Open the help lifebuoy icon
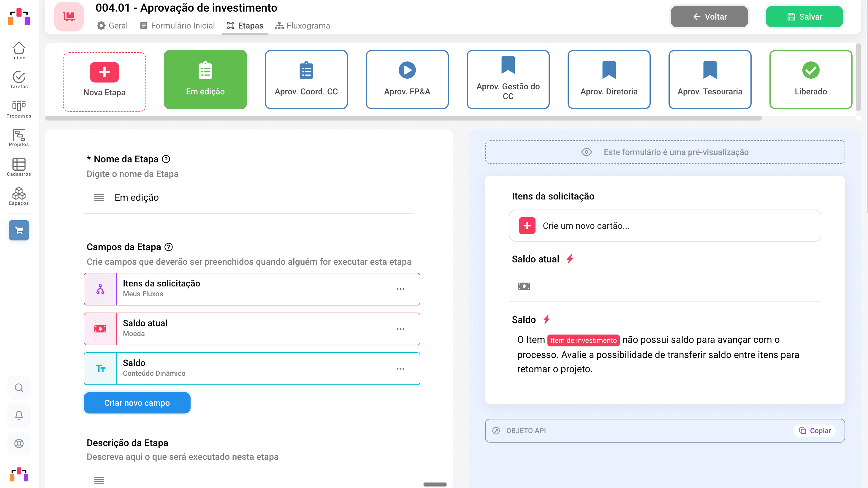 (19, 443)
